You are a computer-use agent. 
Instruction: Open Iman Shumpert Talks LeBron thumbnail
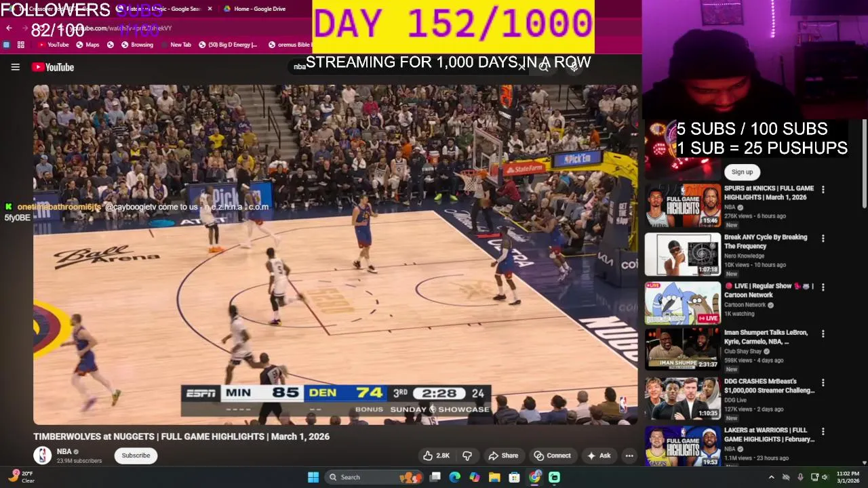682,348
